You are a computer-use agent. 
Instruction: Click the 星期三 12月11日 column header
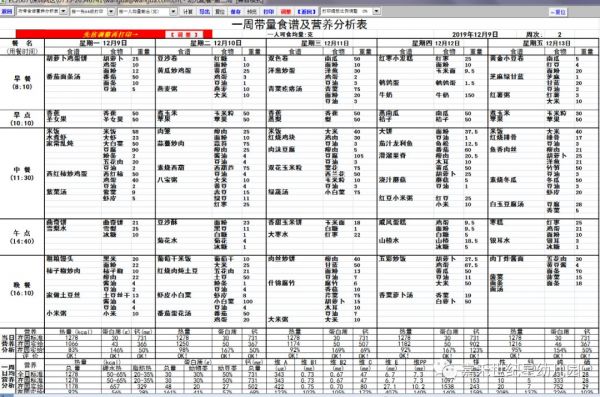pos(322,43)
